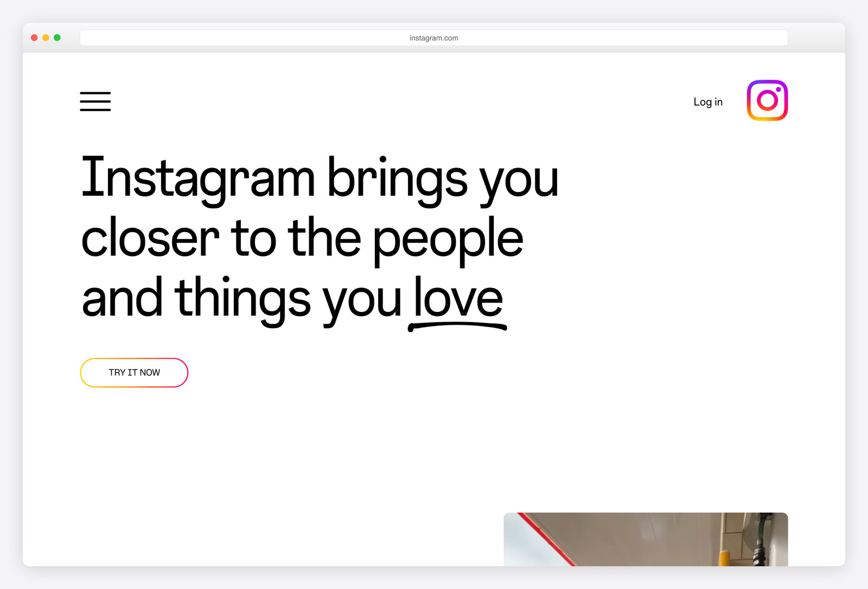Click the Instagram logo icon

[767, 100]
